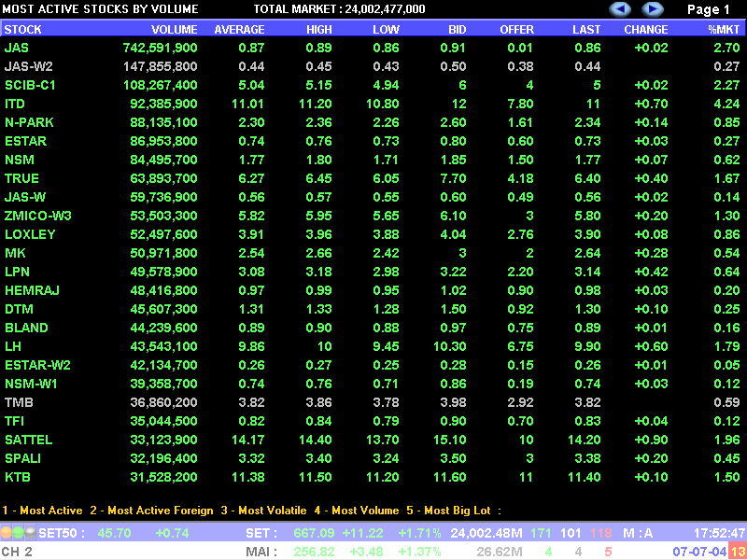Click the MAI index value 256.82
747x560 pixels.
coord(314,552)
